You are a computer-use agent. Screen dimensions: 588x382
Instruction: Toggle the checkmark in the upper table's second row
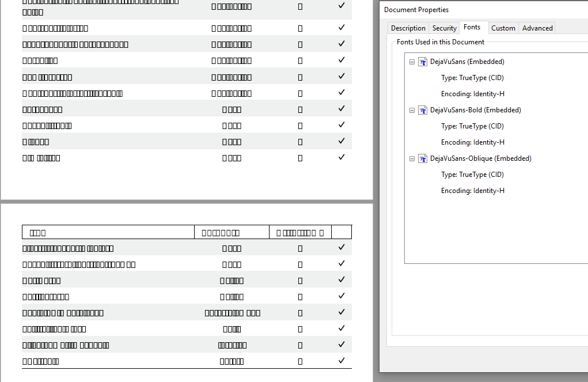tap(341, 27)
